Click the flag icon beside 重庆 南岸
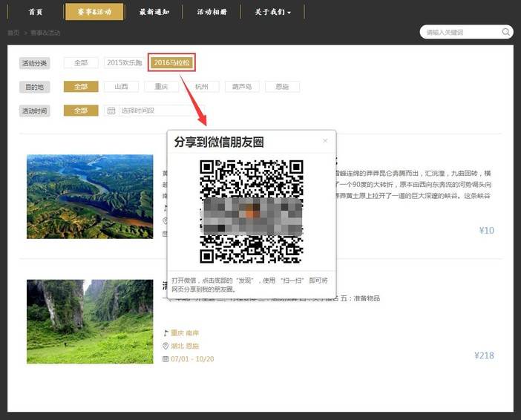The height and width of the screenshot is (420, 521). [x=166, y=333]
